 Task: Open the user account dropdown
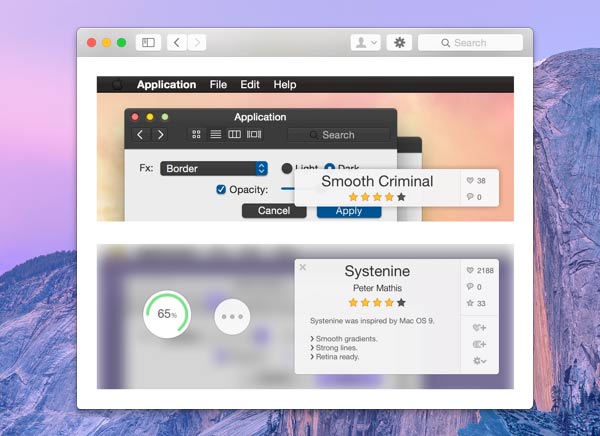[366, 42]
